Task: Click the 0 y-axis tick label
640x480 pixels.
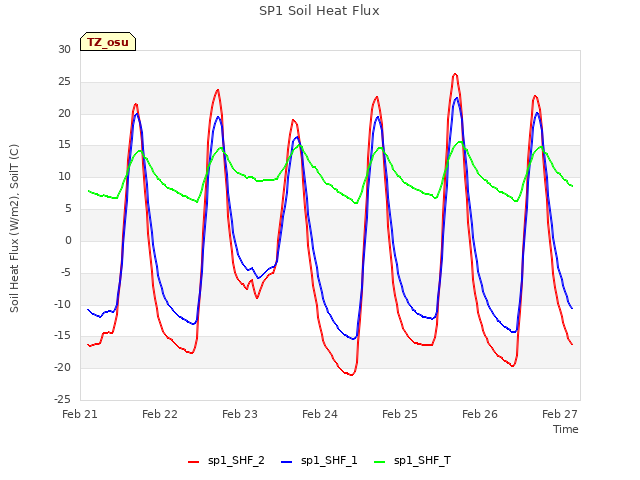Action: (x=68, y=240)
